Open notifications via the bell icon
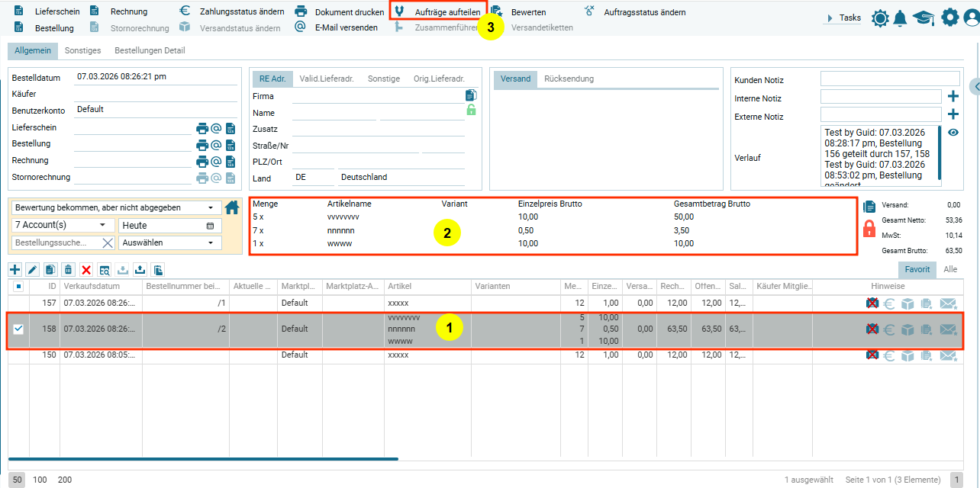 [901, 18]
